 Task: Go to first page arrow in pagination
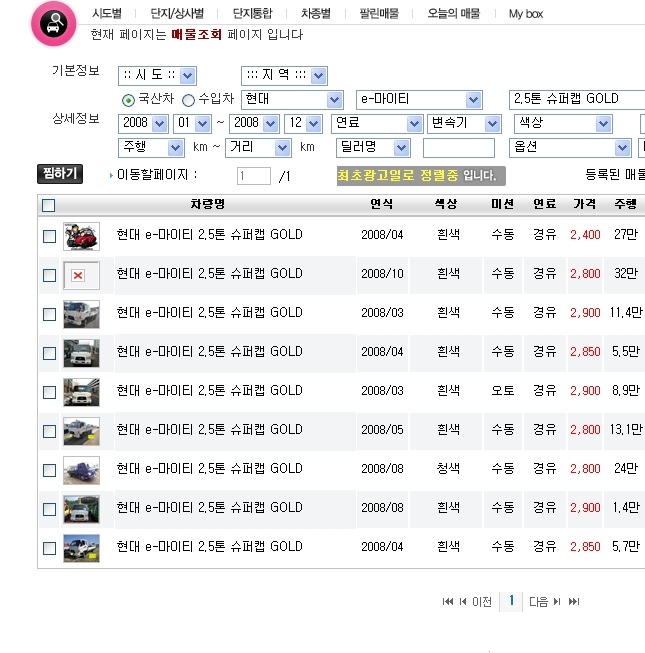pos(448,601)
